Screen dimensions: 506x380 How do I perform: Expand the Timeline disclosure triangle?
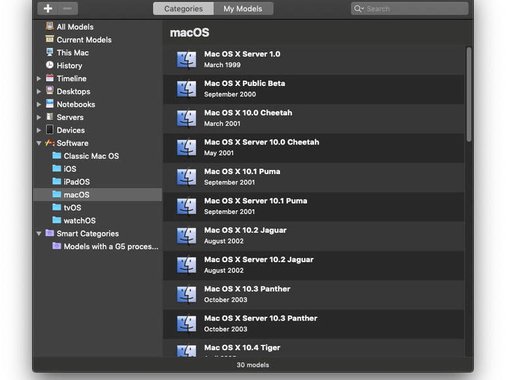(x=39, y=79)
